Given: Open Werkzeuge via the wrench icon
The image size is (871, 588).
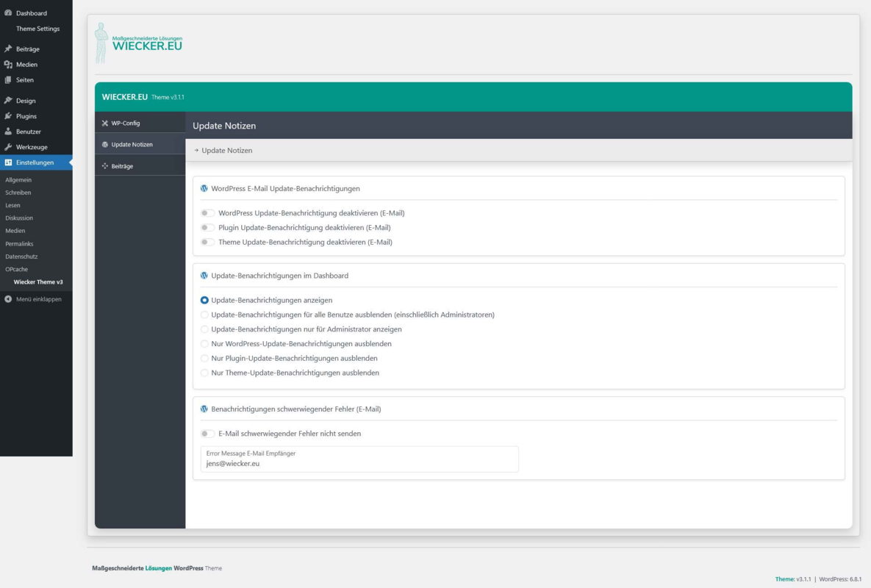Looking at the screenshot, I should point(8,147).
